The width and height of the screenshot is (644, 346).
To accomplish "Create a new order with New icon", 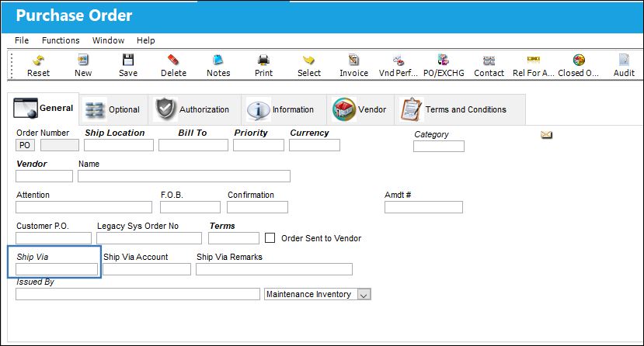I will pos(83,66).
